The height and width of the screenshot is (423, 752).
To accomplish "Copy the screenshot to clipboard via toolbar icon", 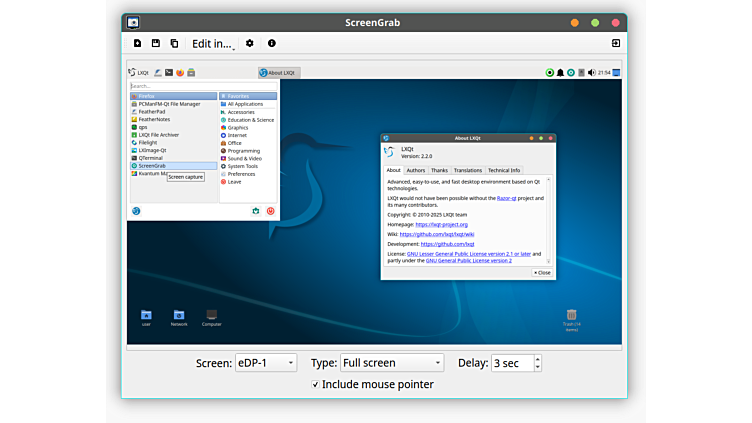I will 174,44.
